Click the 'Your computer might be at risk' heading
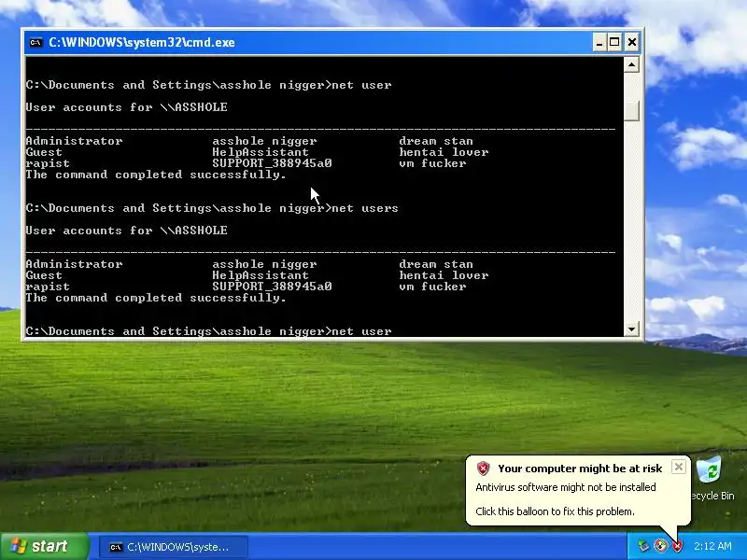 click(580, 469)
